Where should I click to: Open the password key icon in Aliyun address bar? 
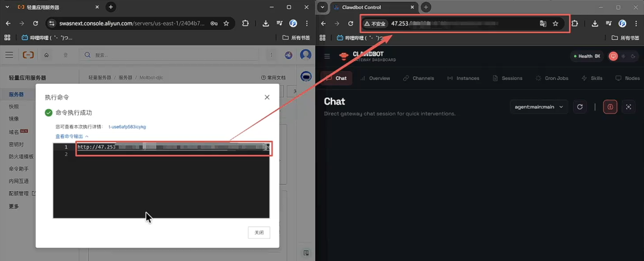pos(214,23)
